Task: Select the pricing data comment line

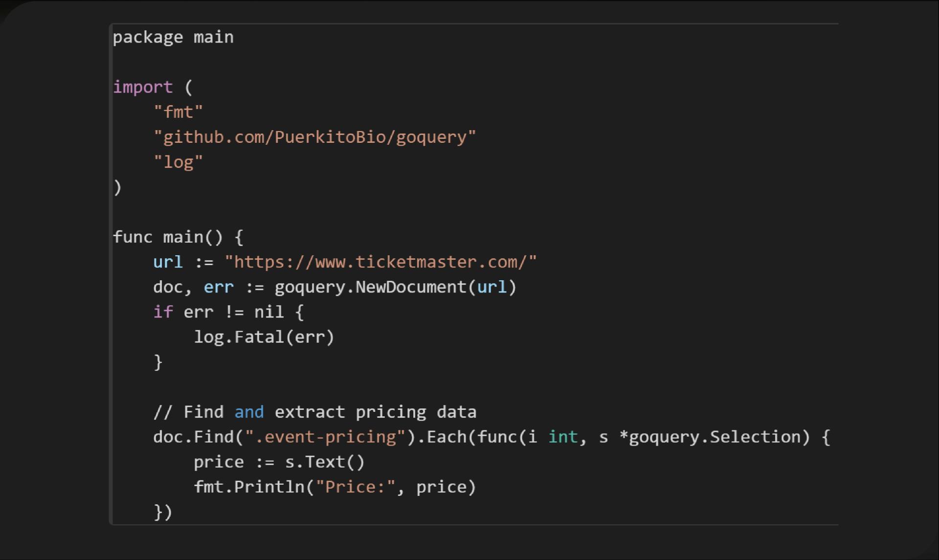Action: pyautogui.click(x=314, y=412)
